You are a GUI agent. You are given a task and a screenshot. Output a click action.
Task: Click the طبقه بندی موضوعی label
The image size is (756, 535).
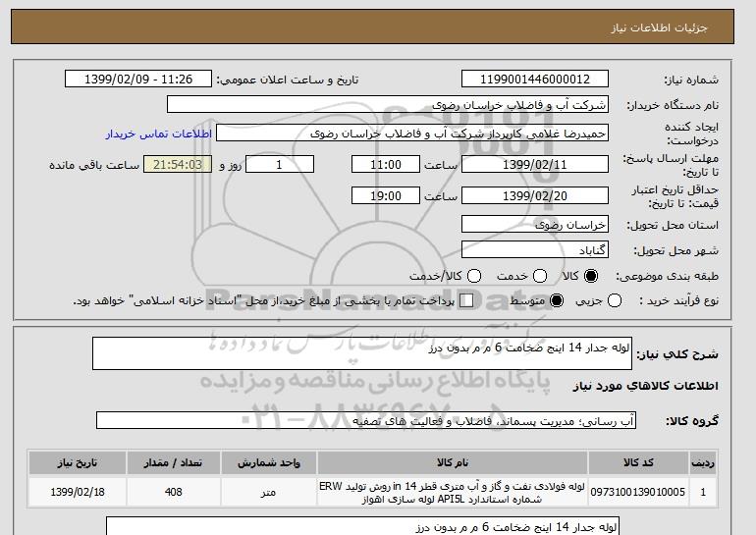click(x=667, y=276)
